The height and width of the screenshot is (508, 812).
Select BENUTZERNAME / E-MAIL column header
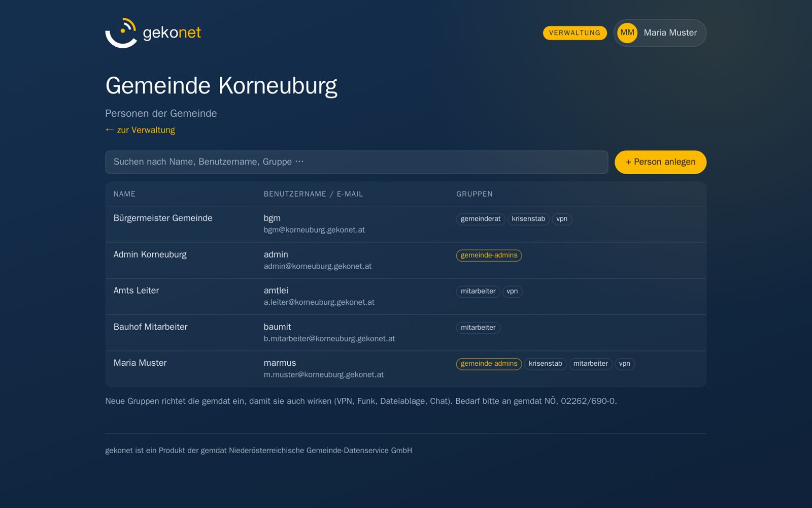[313, 194]
